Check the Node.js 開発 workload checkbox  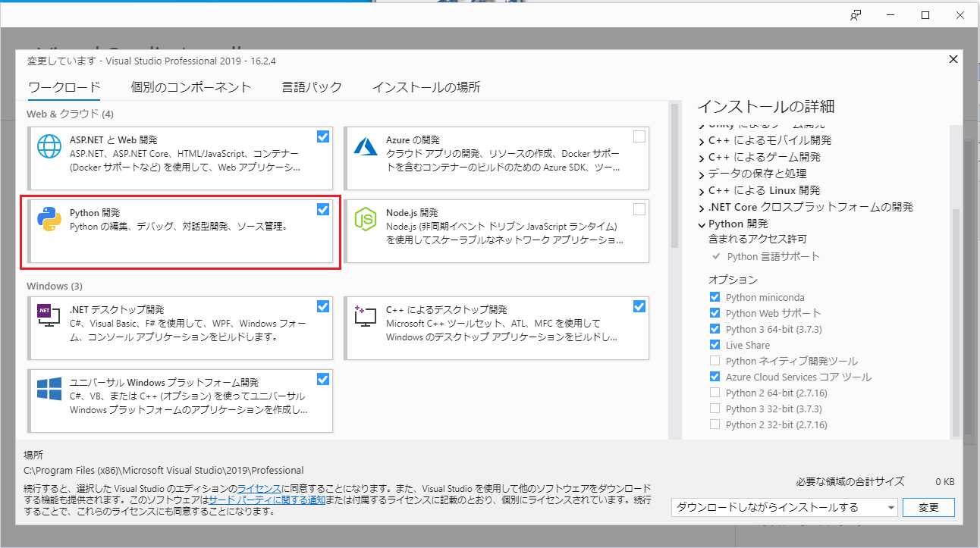pos(639,209)
